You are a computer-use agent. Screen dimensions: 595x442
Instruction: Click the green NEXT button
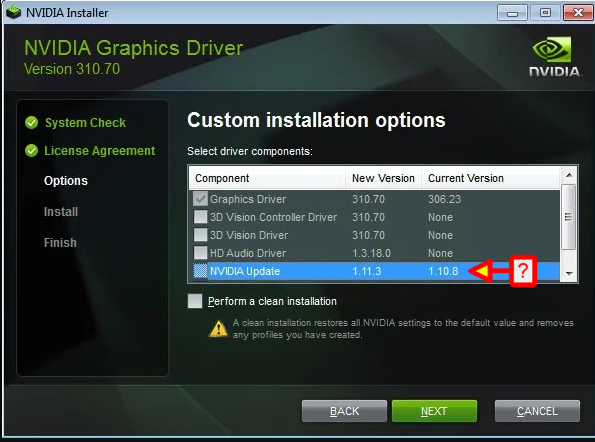(434, 411)
